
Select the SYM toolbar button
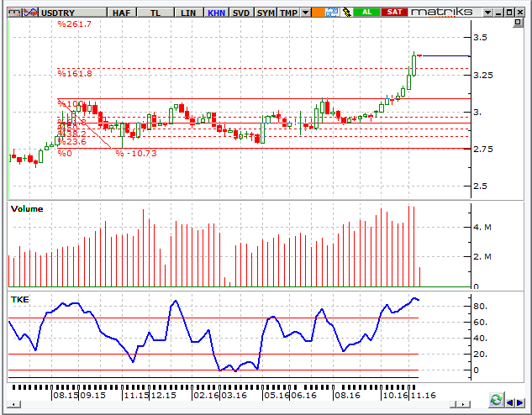(266, 13)
